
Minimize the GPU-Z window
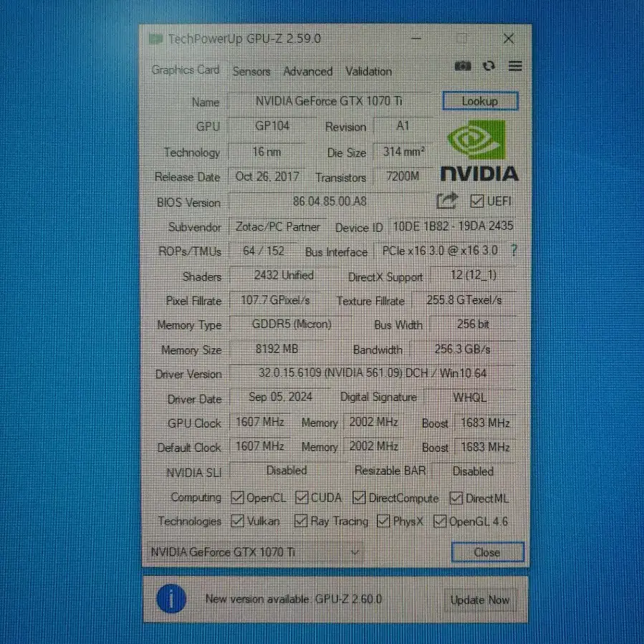[416, 39]
